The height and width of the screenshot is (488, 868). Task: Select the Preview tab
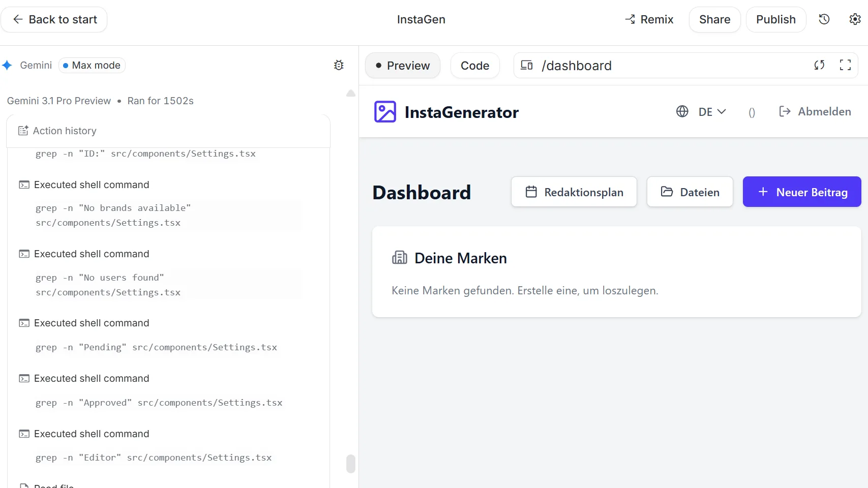[x=403, y=66]
